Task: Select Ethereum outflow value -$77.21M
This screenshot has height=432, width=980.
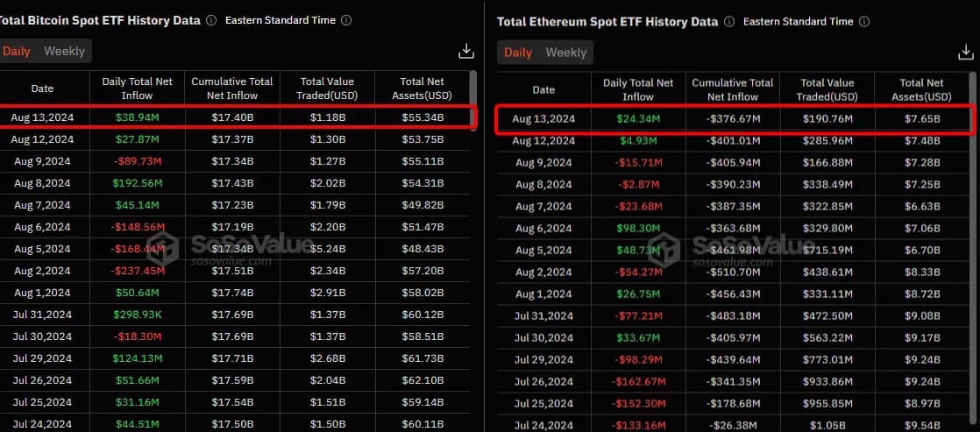Action: (638, 315)
